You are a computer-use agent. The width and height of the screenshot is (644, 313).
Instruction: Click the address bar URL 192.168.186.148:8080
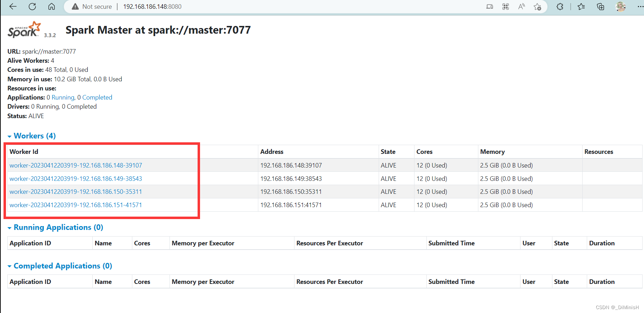[152, 7]
